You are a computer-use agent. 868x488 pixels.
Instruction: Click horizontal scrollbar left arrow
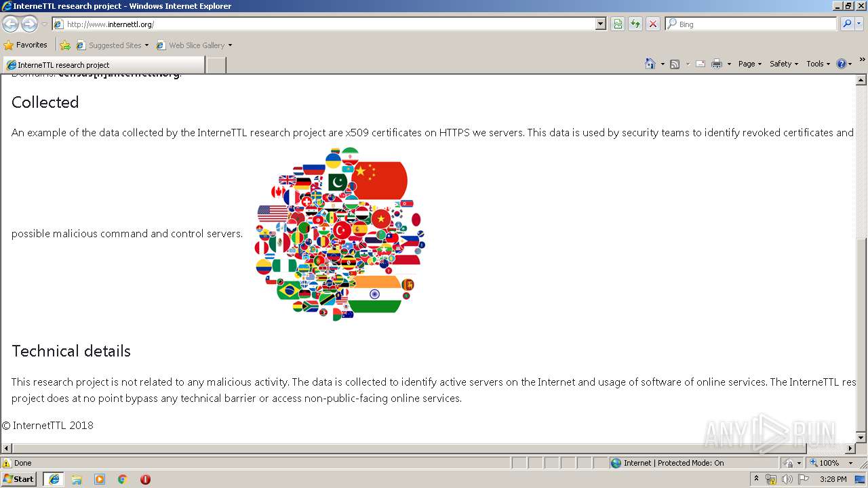[7, 449]
